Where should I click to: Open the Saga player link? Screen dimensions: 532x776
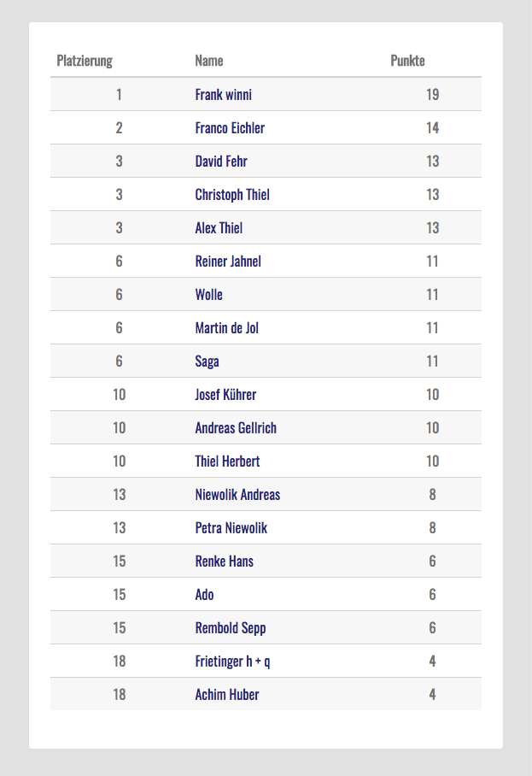click(x=207, y=362)
